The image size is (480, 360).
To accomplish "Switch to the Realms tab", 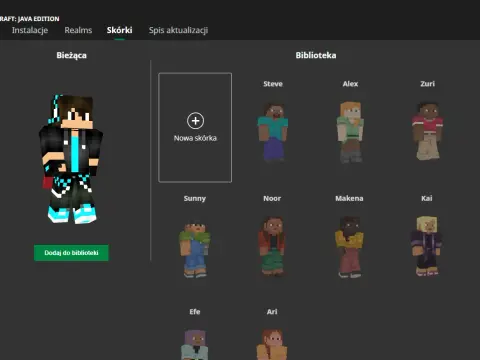I will [x=78, y=30].
